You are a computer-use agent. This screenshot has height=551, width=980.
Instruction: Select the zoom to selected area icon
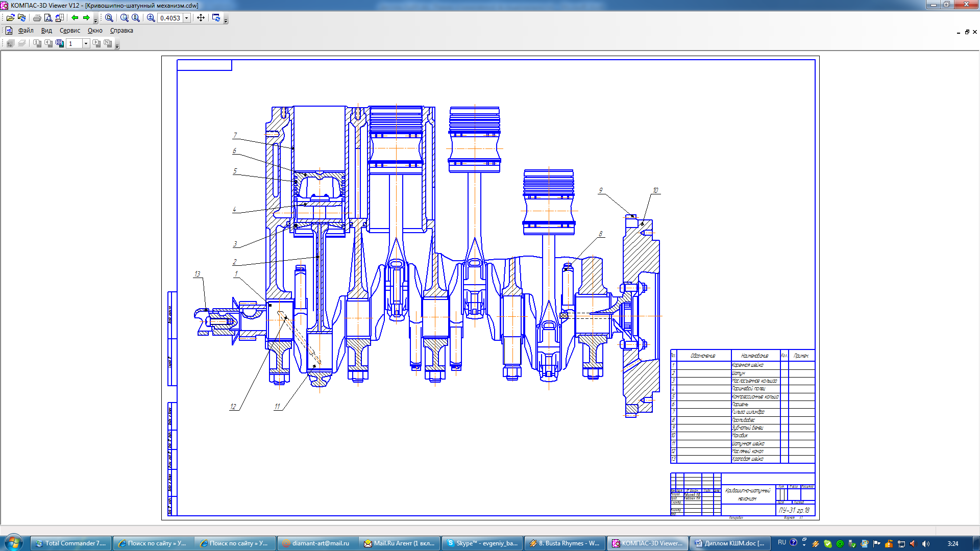tap(124, 18)
